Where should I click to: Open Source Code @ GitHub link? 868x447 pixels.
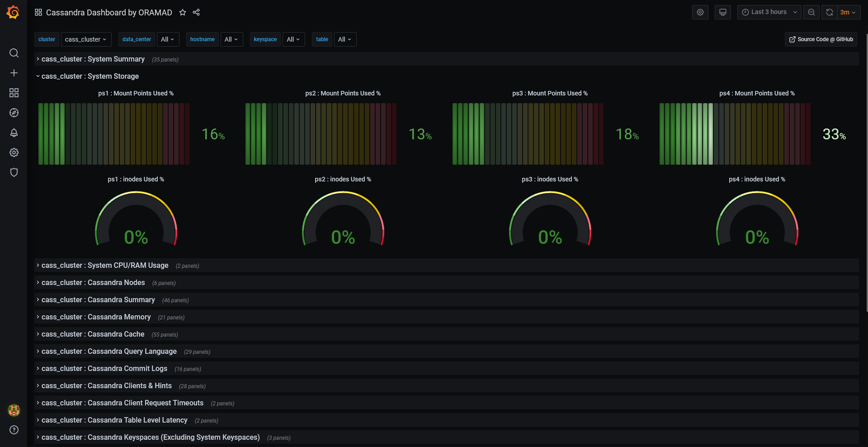[821, 39]
